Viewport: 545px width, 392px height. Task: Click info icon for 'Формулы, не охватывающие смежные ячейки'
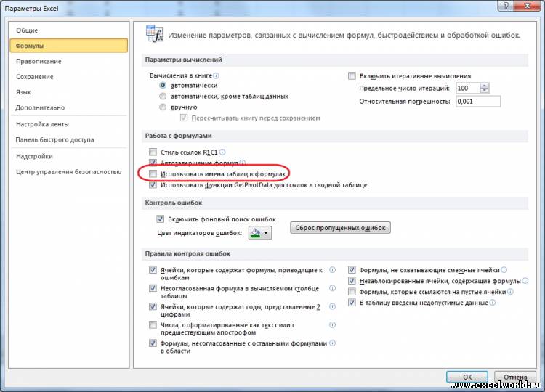tap(504, 270)
